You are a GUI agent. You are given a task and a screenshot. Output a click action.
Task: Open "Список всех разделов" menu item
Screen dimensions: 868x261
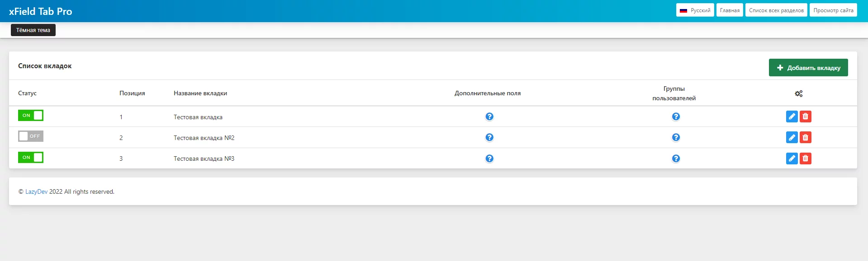[776, 10]
